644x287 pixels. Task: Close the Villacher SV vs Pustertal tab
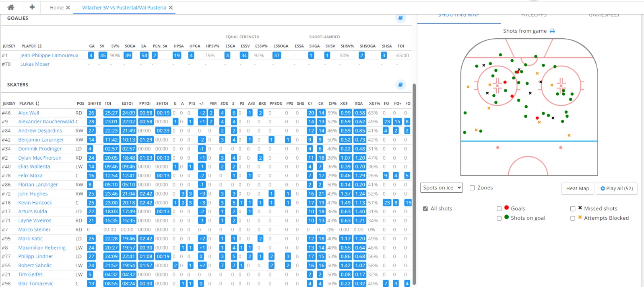tap(171, 8)
